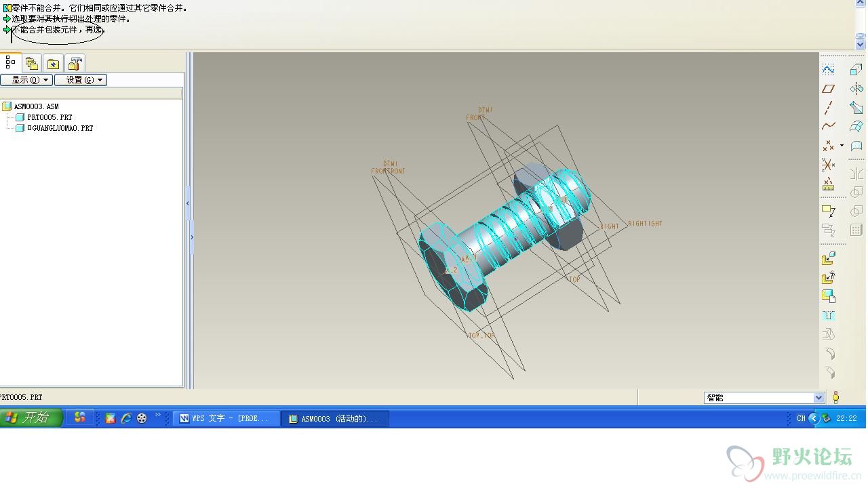This screenshot has width=868, height=488.
Task: Switch to ASM0003 (活动的) taskbar window
Action: coord(336,419)
